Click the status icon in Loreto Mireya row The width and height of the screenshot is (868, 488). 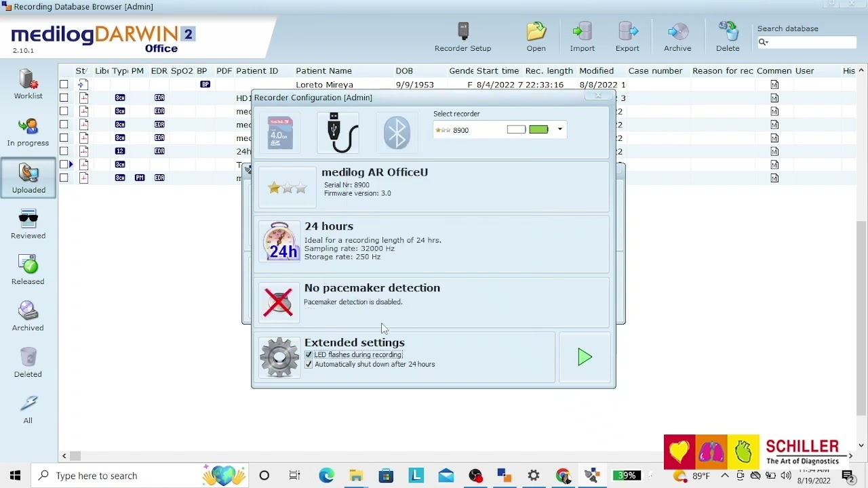point(83,84)
